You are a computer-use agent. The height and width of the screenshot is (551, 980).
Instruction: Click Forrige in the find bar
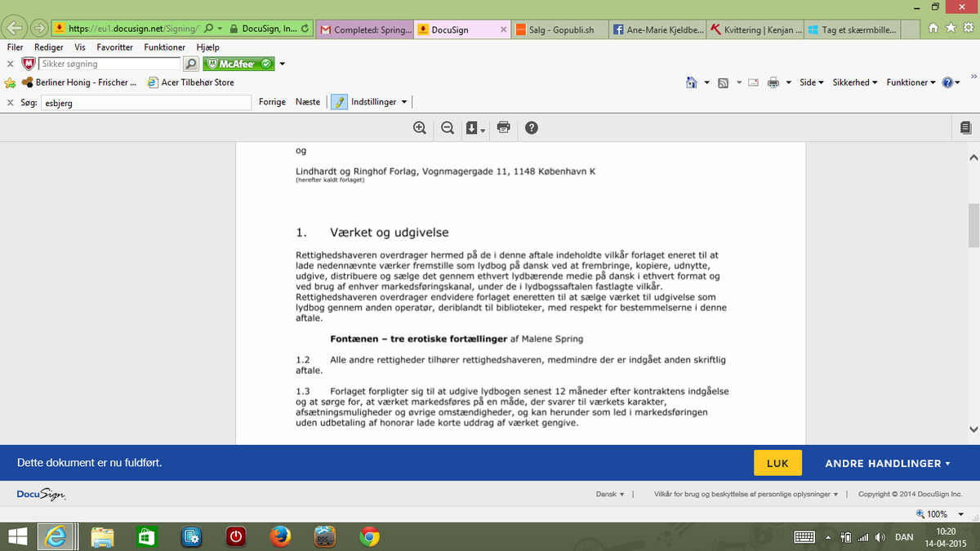click(272, 102)
